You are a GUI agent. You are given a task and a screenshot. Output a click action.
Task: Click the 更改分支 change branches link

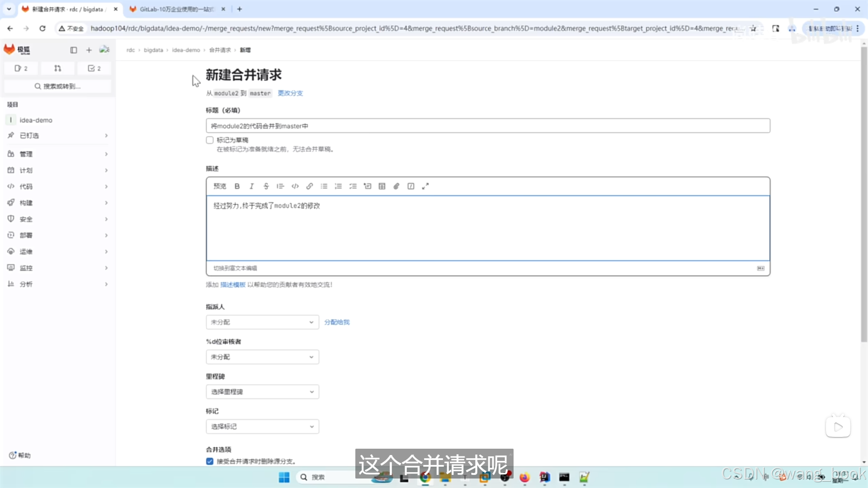pyautogui.click(x=290, y=93)
